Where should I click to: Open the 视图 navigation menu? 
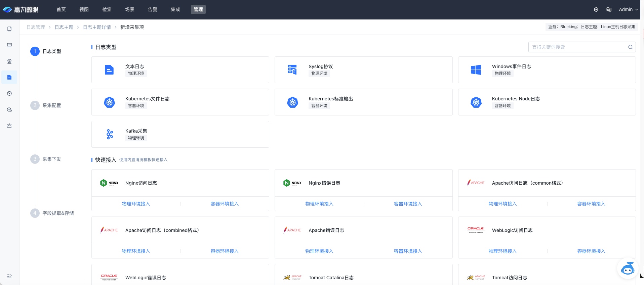[84, 9]
